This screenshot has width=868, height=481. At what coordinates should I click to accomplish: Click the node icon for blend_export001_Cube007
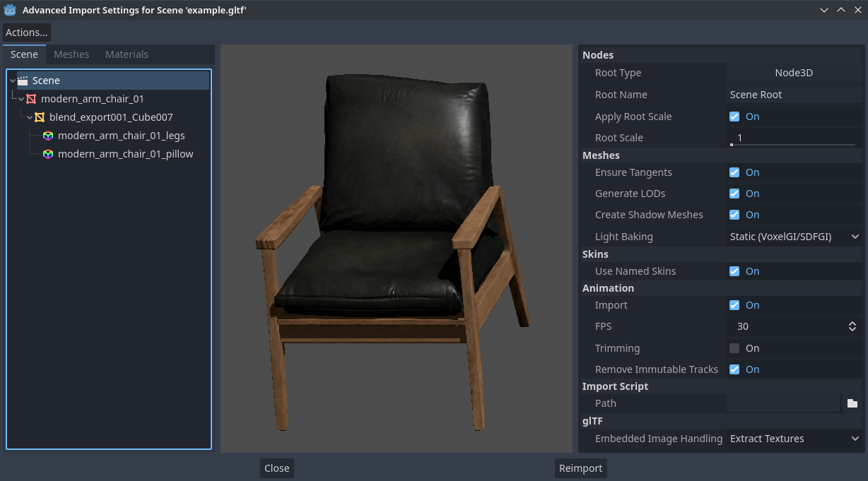point(39,117)
